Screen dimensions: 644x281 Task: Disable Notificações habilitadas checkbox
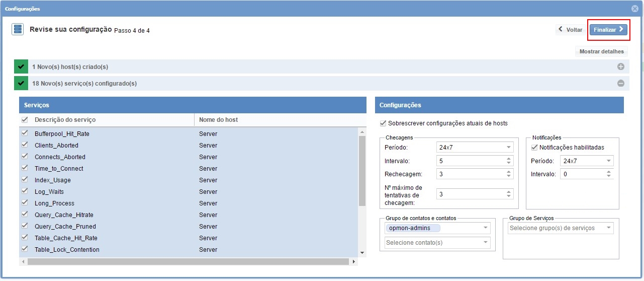pyautogui.click(x=534, y=148)
